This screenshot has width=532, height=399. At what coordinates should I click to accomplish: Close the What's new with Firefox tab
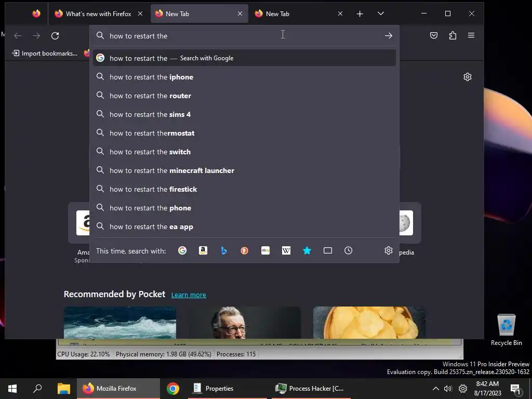point(140,14)
